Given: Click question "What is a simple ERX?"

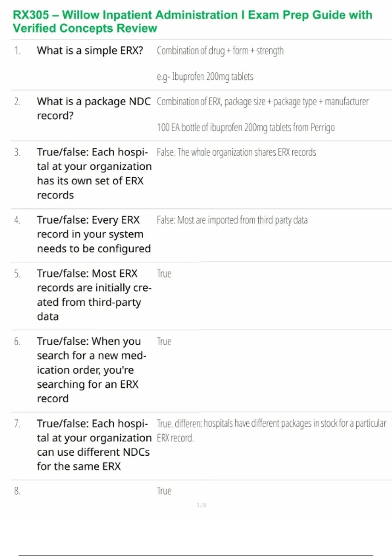Looking at the screenshot, I should 90,51.
